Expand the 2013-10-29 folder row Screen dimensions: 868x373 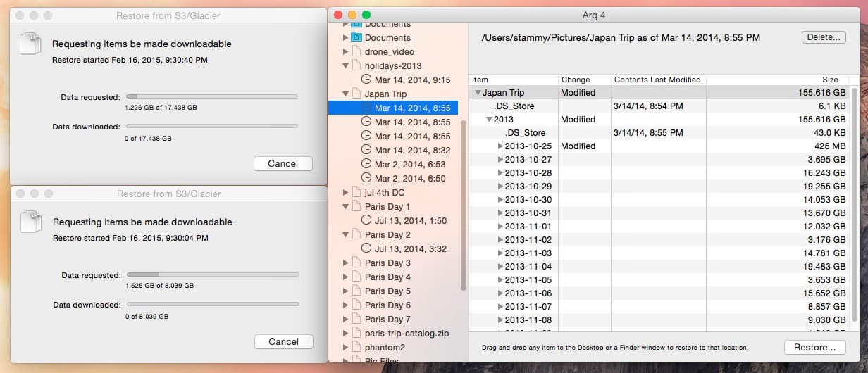click(x=501, y=186)
